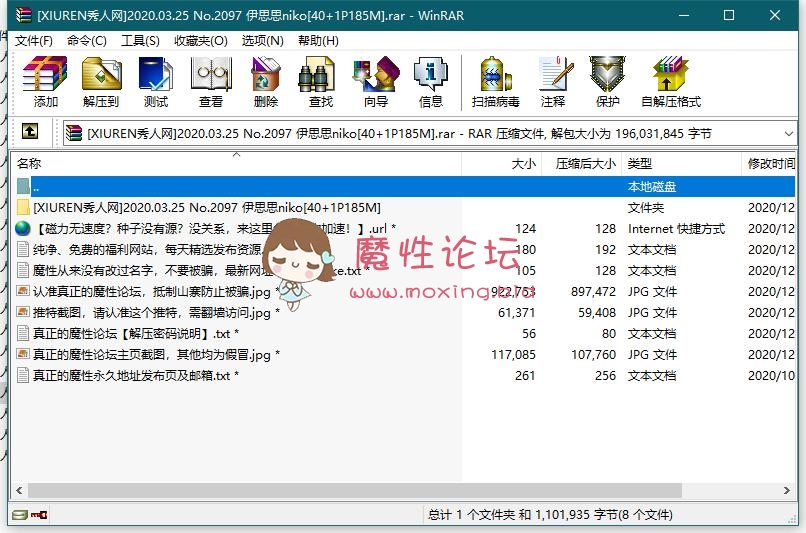Screen dimensions: 806x533
Task: Minimize the WinRAR window
Action: [x=684, y=15]
